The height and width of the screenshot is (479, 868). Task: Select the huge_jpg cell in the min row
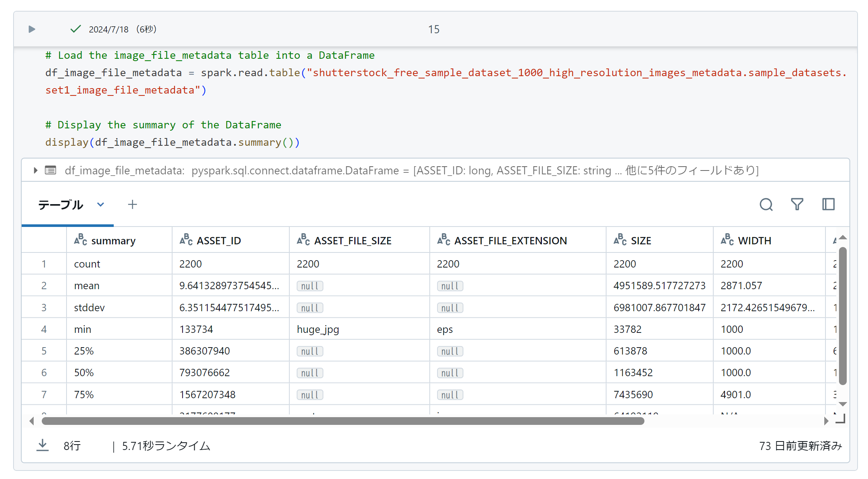point(318,329)
